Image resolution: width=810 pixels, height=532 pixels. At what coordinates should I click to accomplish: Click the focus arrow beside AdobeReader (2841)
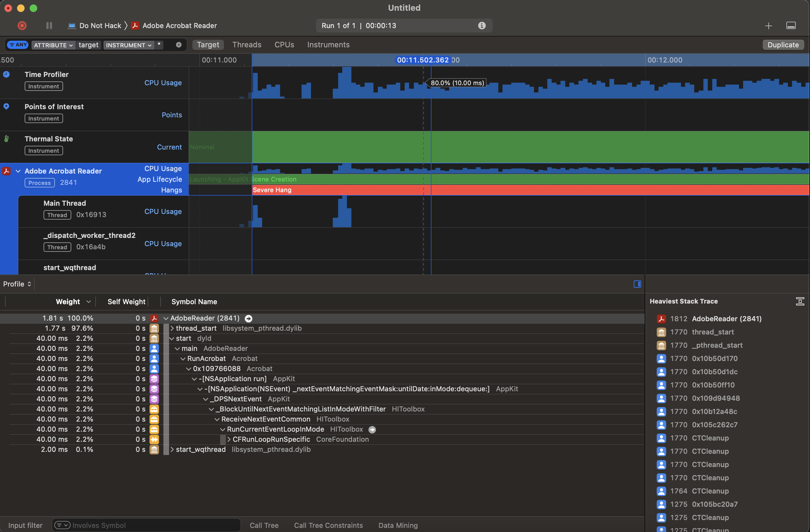(249, 318)
